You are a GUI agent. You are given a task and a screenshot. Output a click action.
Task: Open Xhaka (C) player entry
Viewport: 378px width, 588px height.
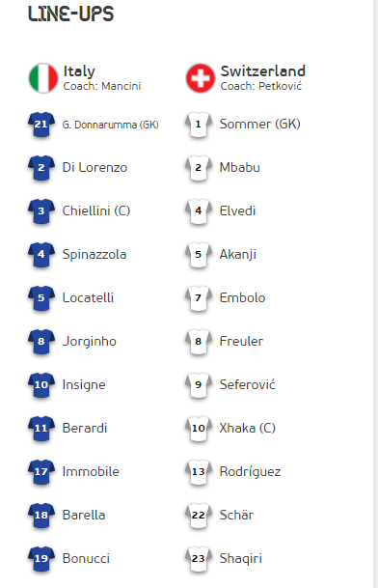[247, 428]
